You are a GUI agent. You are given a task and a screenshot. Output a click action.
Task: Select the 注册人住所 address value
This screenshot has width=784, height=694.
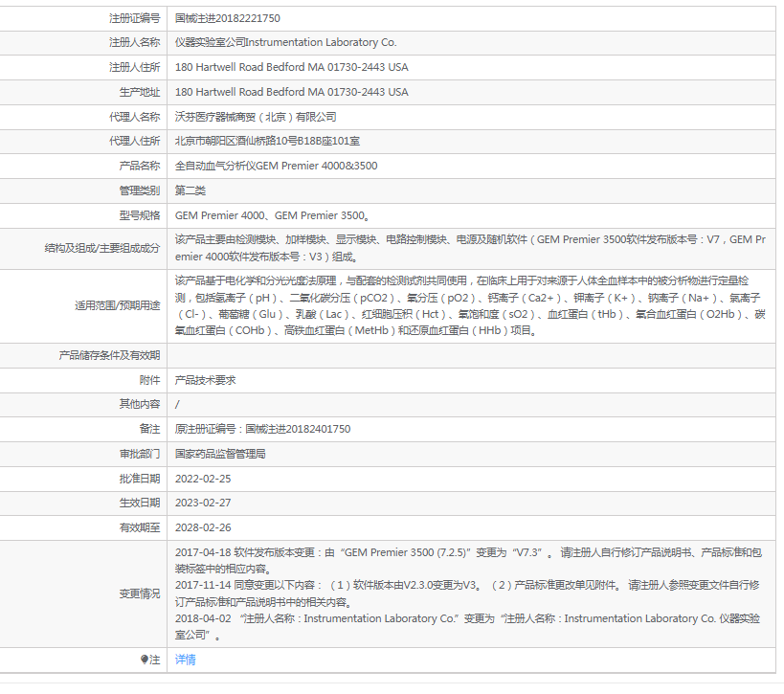tap(292, 67)
